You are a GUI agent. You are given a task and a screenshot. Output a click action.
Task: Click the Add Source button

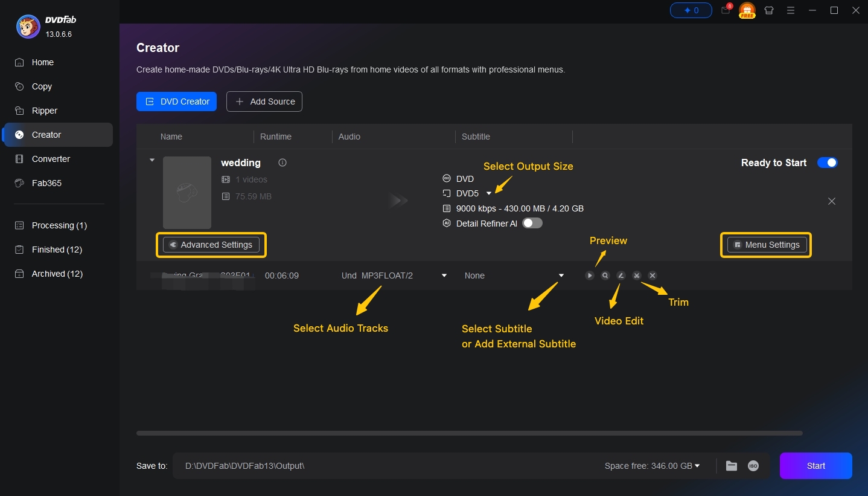pyautogui.click(x=264, y=101)
